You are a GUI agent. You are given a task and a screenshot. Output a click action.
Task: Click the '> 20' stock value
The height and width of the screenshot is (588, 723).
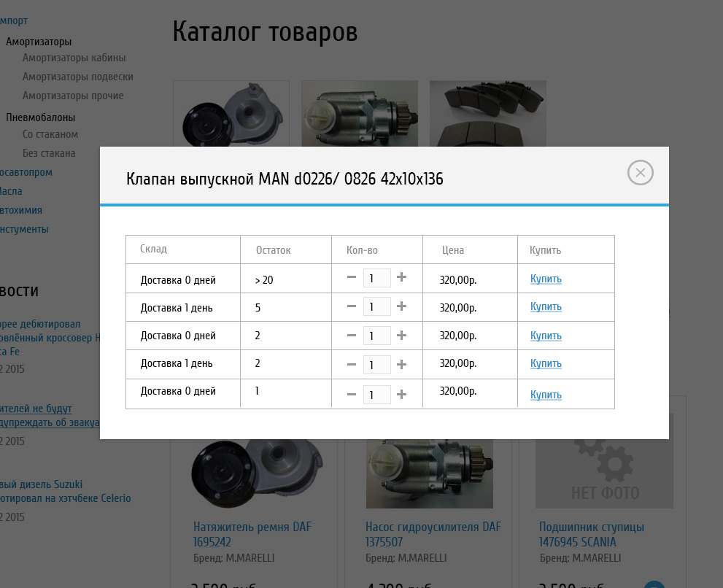coord(264,280)
